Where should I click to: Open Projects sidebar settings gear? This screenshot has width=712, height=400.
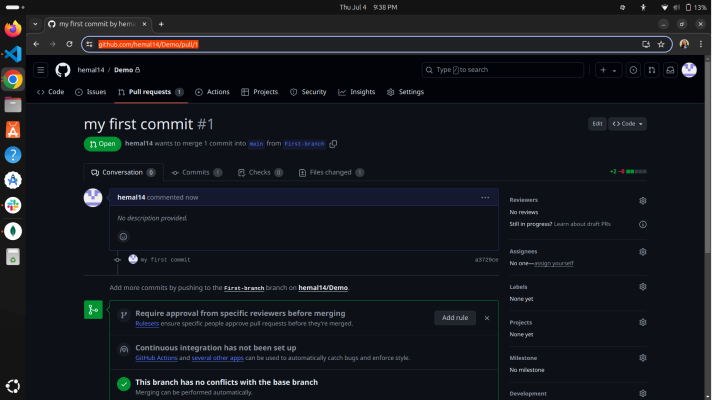point(643,322)
